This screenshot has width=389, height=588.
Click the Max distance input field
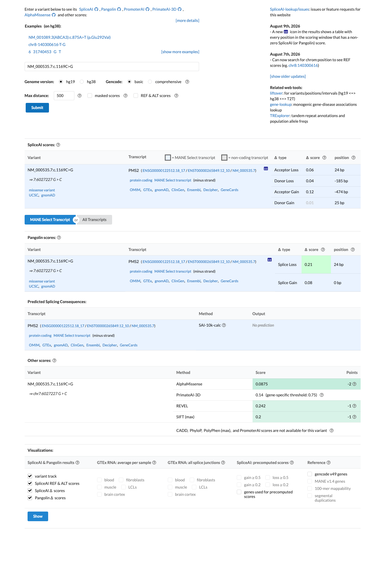pos(64,96)
